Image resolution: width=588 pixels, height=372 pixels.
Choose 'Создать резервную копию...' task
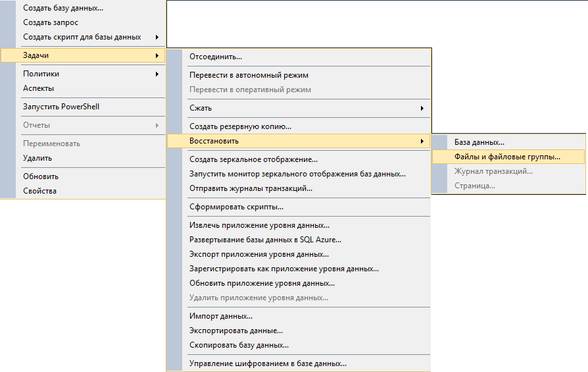tap(240, 126)
